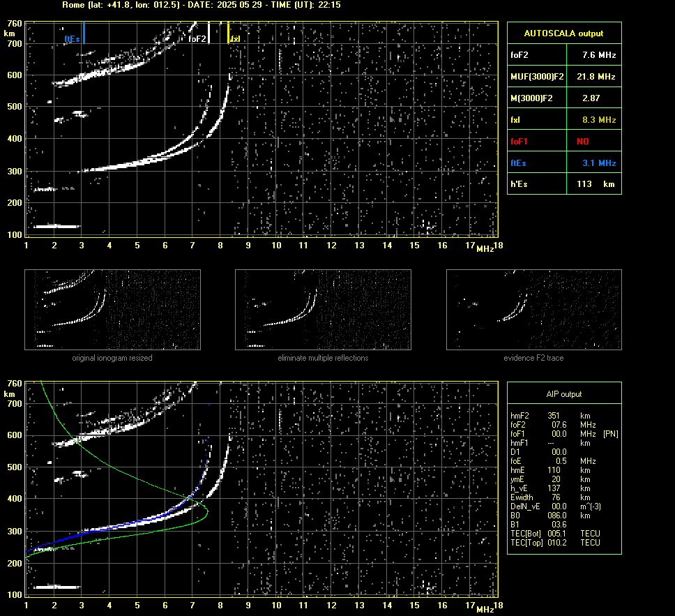Click the foF2 value 7.6 MHz
The height and width of the screenshot is (616, 675).
599,55
